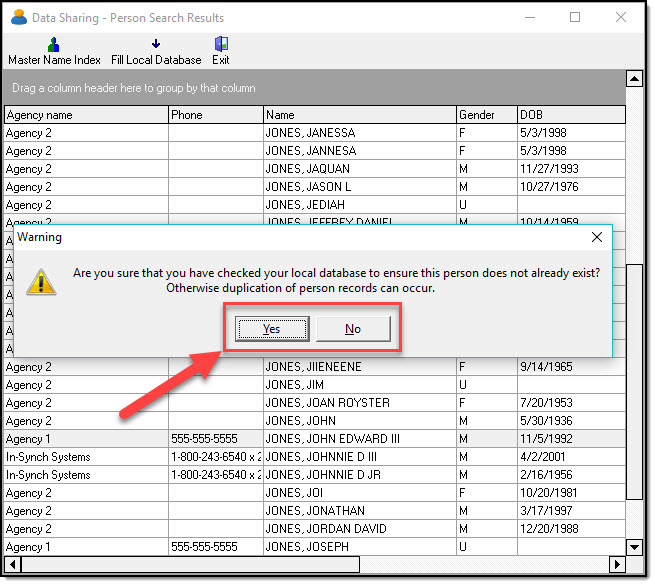Click the Name column header
The image size is (655, 585).
coord(360,115)
